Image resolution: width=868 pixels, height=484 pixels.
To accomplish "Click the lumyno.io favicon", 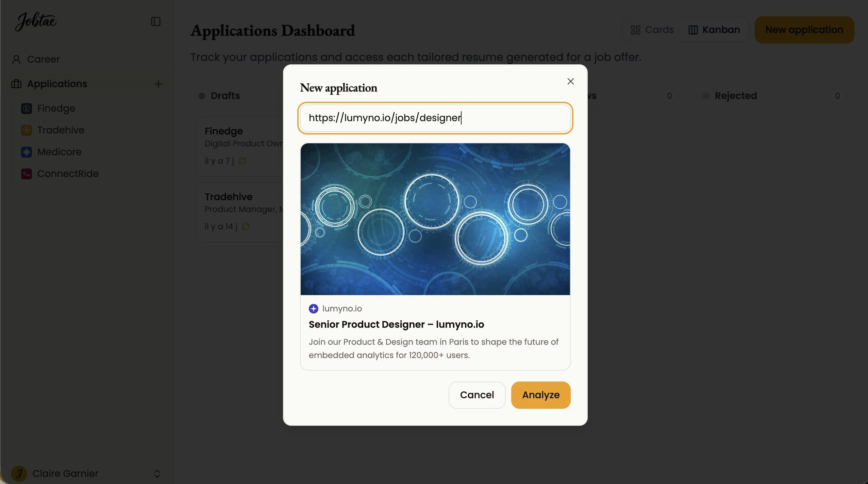I will click(314, 309).
